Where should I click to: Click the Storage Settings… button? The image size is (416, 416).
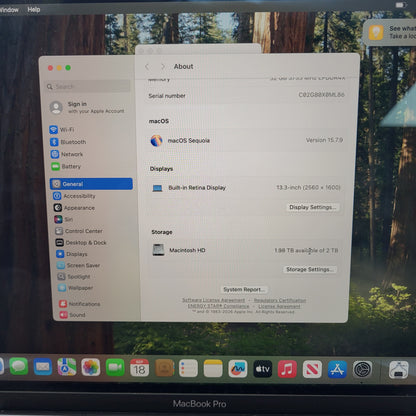coord(310,269)
